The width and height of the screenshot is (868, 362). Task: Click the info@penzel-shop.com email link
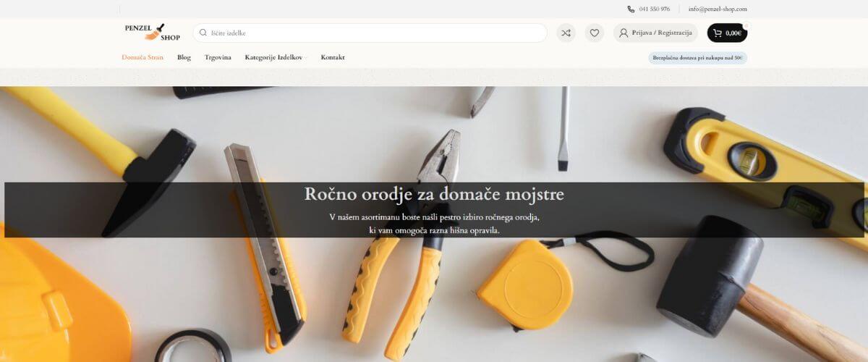718,9
